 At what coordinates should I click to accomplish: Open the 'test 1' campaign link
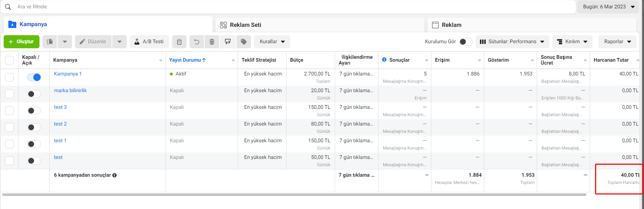click(60, 141)
